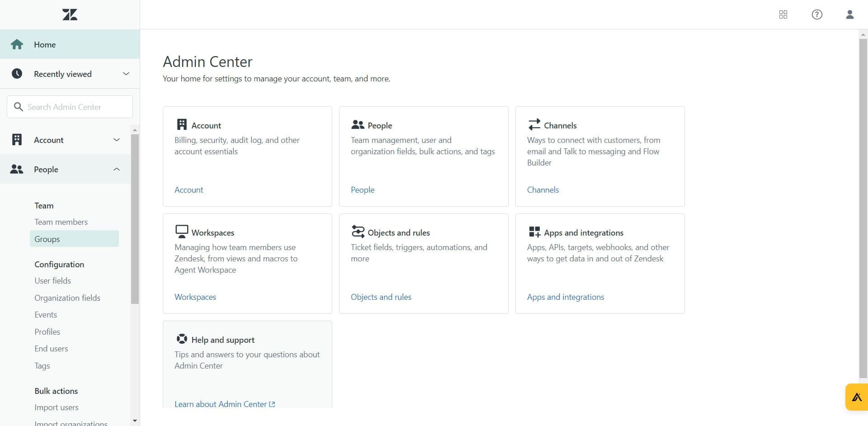Click the magnifier icon in the search box

point(19,107)
